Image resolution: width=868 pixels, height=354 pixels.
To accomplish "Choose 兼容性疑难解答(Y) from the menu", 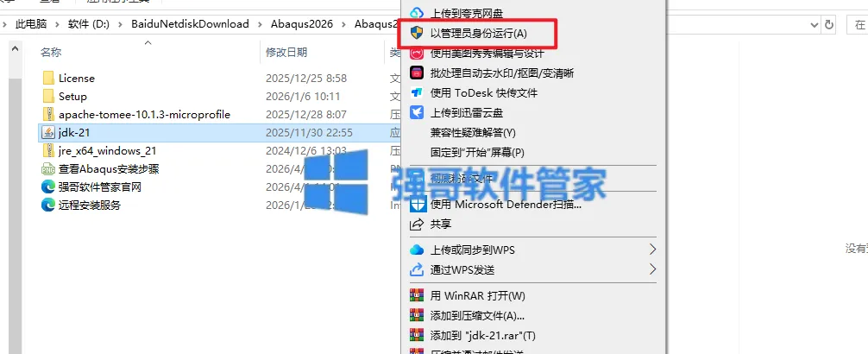I will [x=473, y=133].
